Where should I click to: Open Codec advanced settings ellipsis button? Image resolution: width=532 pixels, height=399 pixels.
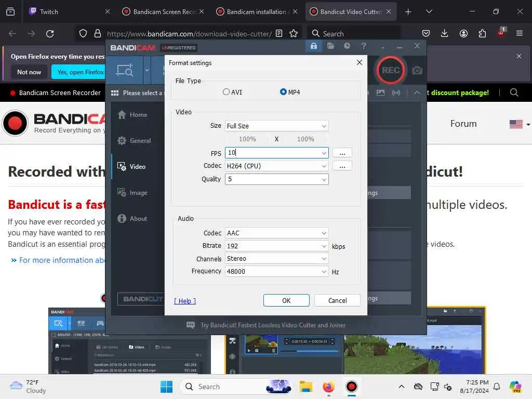coord(342,166)
